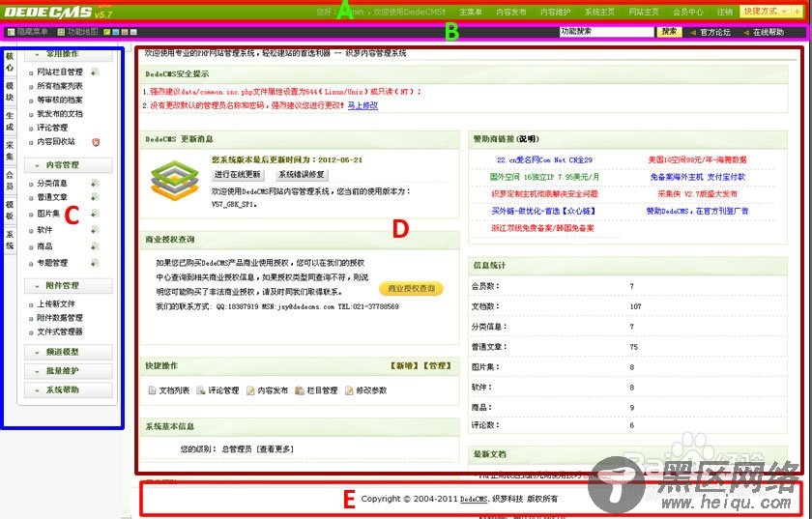Open 我发布的文档 in the sidebar
This screenshot has height=519, width=812.
(x=60, y=114)
